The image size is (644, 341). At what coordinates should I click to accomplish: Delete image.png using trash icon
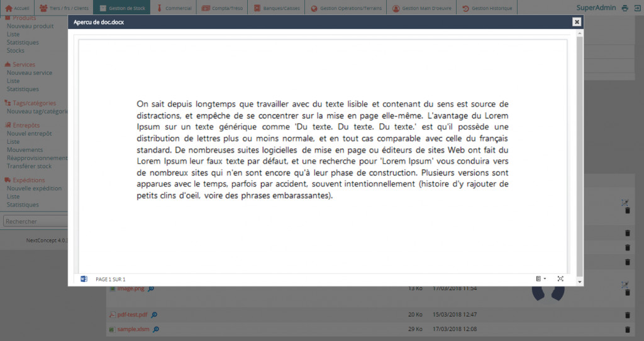627,293
